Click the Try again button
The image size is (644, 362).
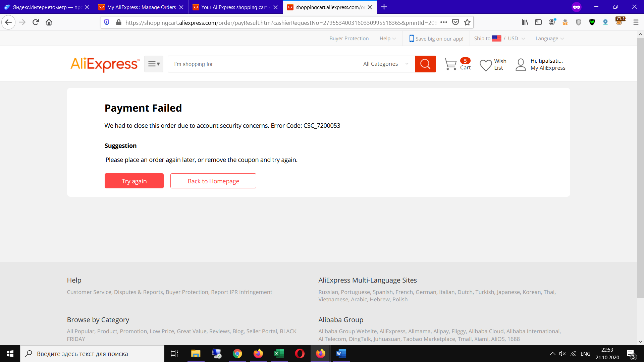(134, 181)
